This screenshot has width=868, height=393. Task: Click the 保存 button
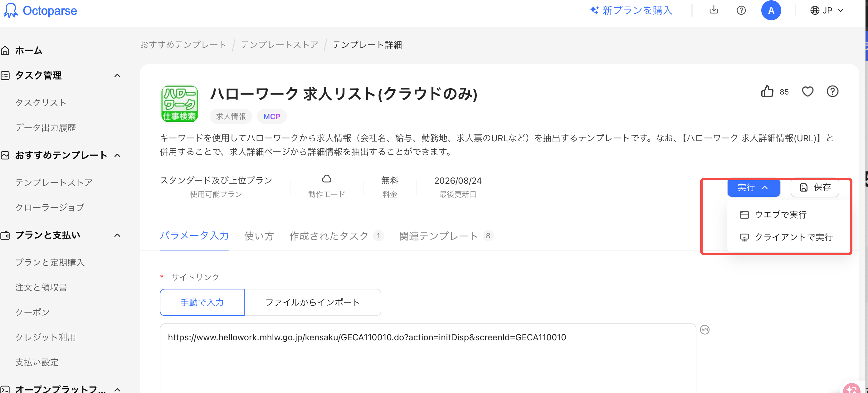[815, 187]
